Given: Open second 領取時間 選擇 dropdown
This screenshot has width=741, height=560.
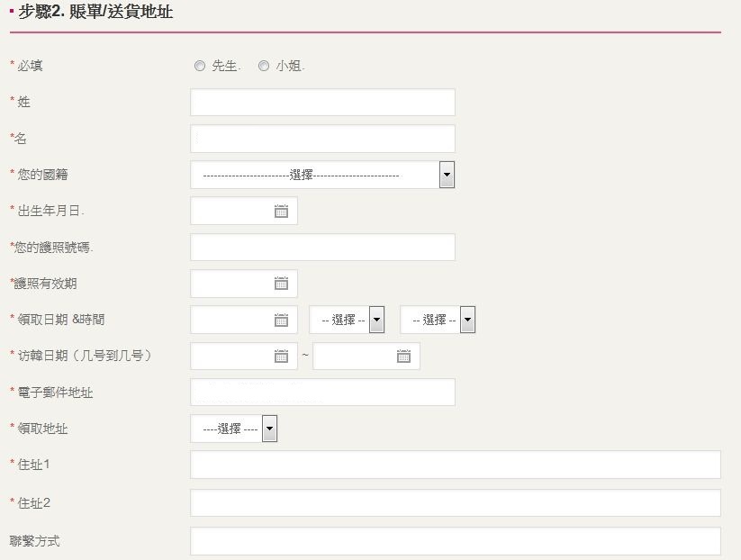Looking at the screenshot, I should pyautogui.click(x=438, y=320).
